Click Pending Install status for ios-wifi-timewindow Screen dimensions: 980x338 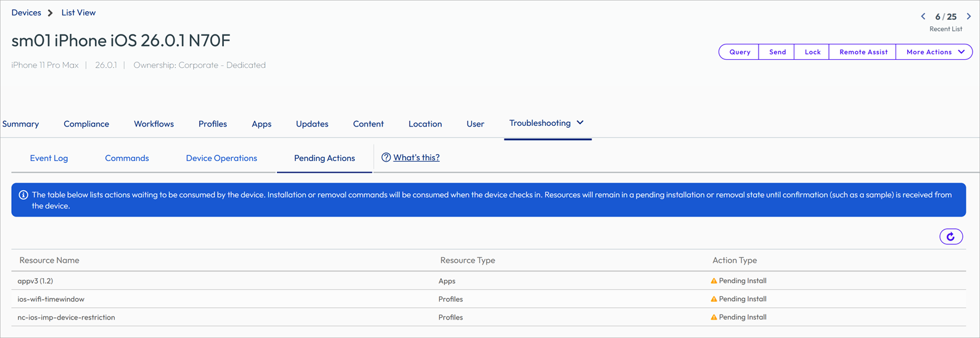743,299
